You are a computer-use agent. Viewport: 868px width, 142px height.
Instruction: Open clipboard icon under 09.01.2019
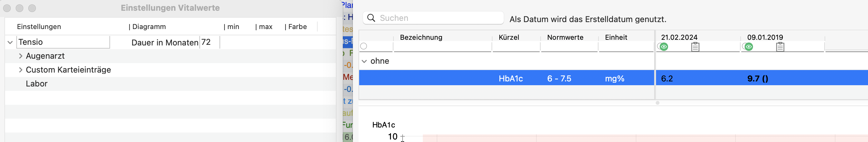[x=780, y=47]
